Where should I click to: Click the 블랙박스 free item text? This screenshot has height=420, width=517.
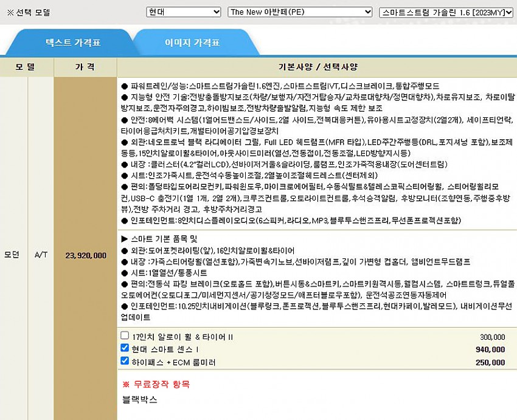[139, 399]
